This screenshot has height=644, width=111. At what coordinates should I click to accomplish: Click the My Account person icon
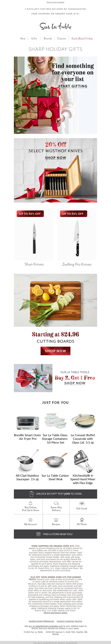tap(30, 520)
